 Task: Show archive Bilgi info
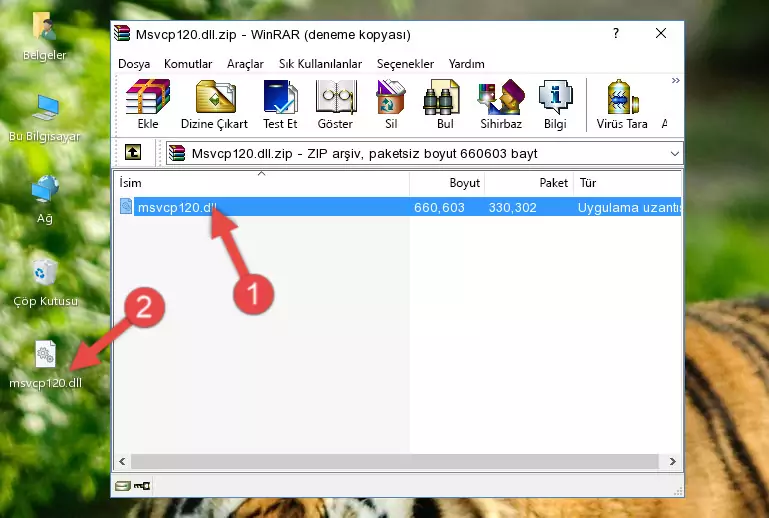tap(555, 104)
